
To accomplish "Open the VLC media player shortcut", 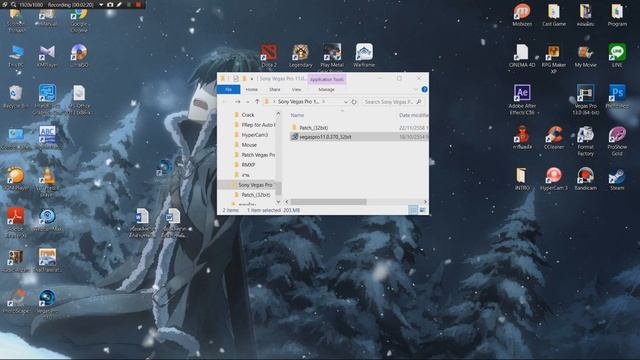I will tap(47, 182).
